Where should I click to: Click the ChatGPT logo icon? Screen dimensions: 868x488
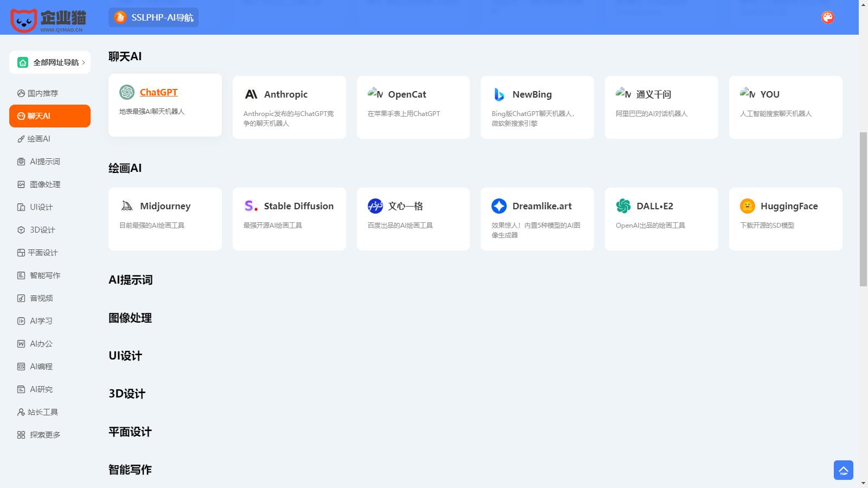[127, 92]
